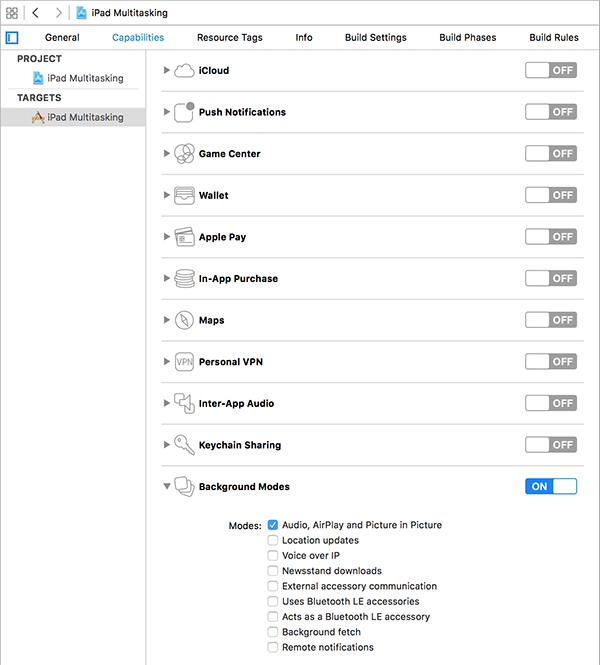The width and height of the screenshot is (600, 665).
Task: Hide the project and targets list
Action: click(12, 38)
